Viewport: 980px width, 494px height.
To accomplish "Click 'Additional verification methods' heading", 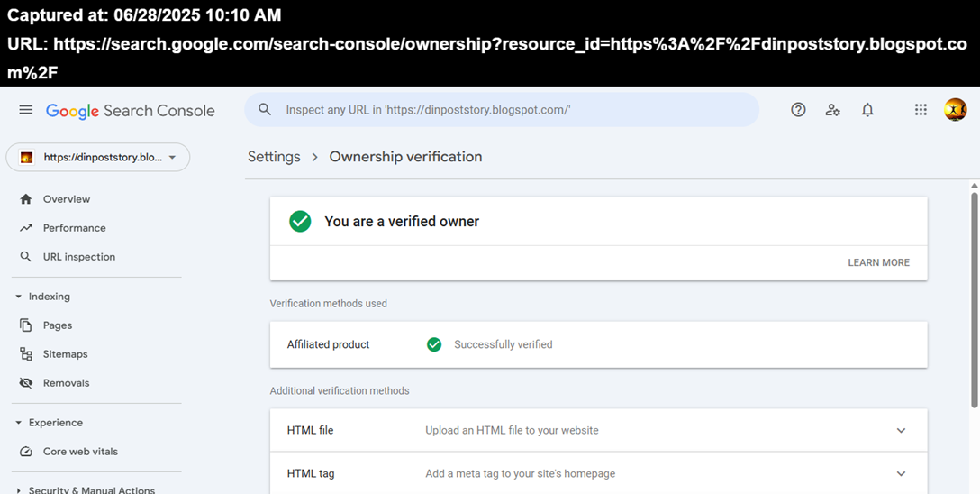I will (340, 391).
